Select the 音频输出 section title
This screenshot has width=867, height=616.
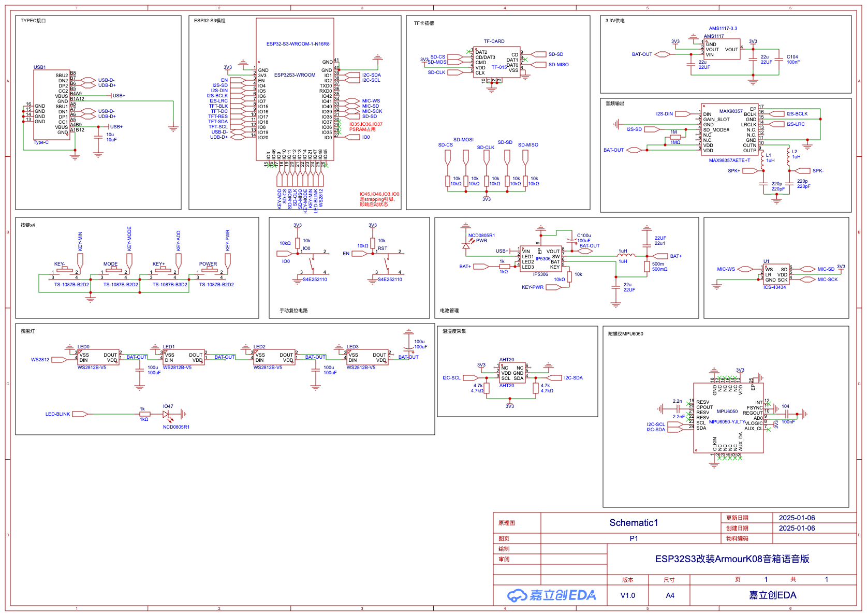click(615, 104)
